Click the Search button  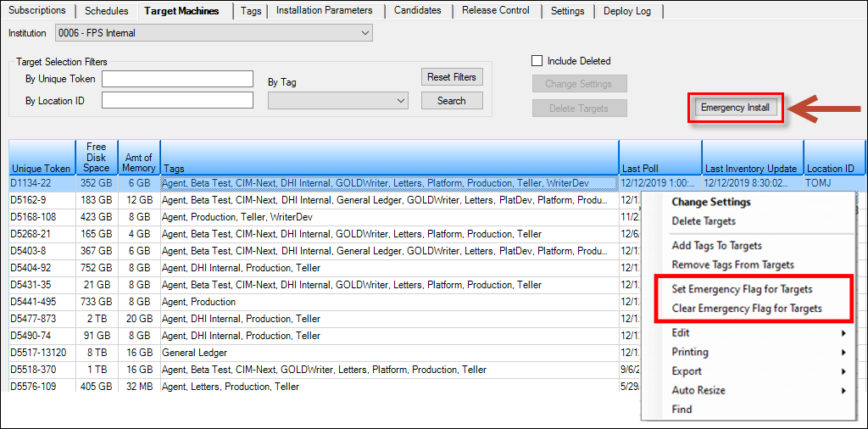(x=451, y=101)
